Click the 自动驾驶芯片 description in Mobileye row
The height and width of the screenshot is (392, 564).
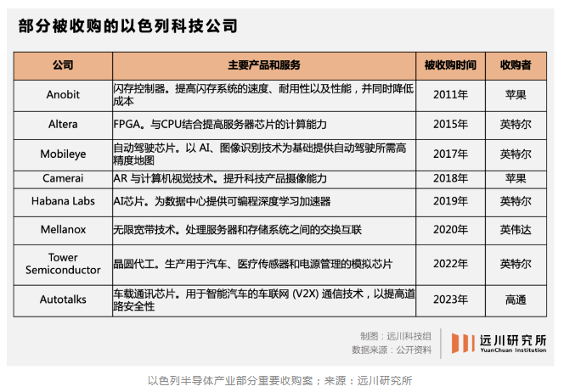coord(264,154)
